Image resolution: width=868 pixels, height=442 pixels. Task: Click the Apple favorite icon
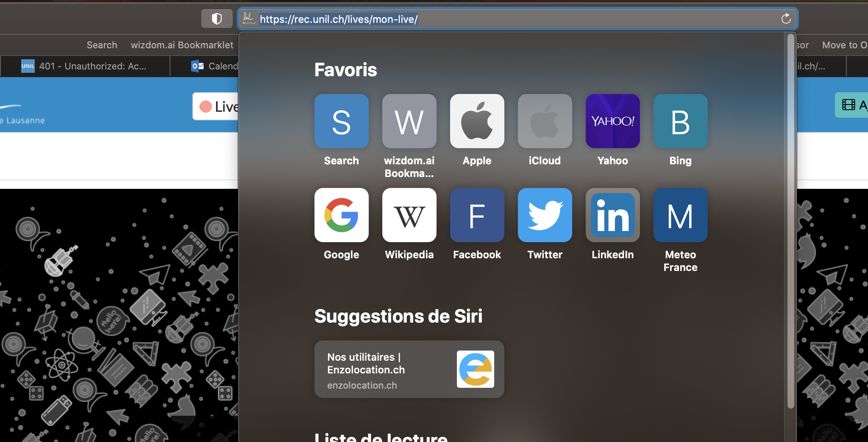click(477, 122)
